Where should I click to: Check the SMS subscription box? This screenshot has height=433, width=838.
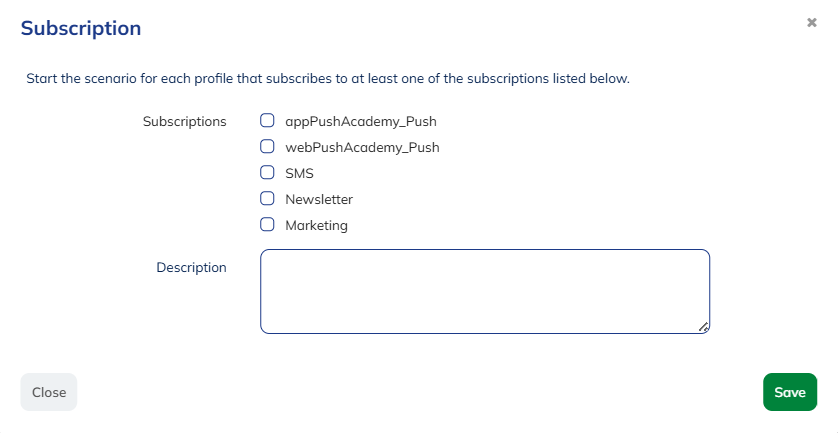(267, 173)
